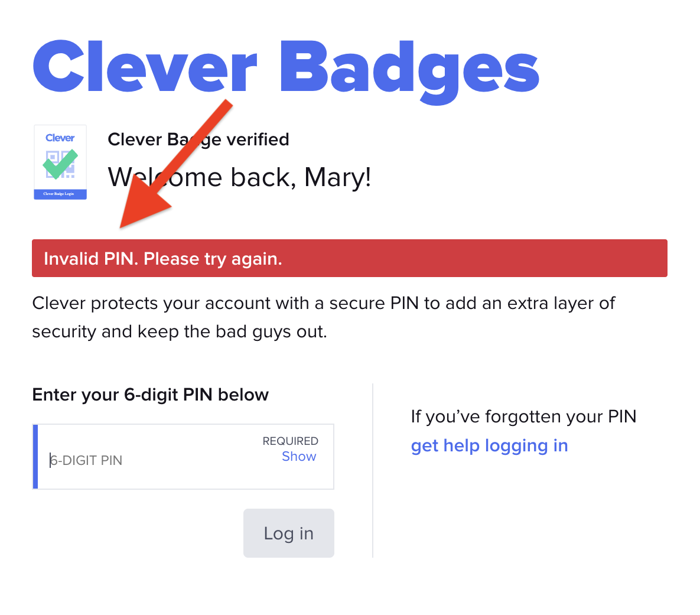Click the forgotten PIN help text
Viewport: 700px width, 615px height.
(x=523, y=416)
